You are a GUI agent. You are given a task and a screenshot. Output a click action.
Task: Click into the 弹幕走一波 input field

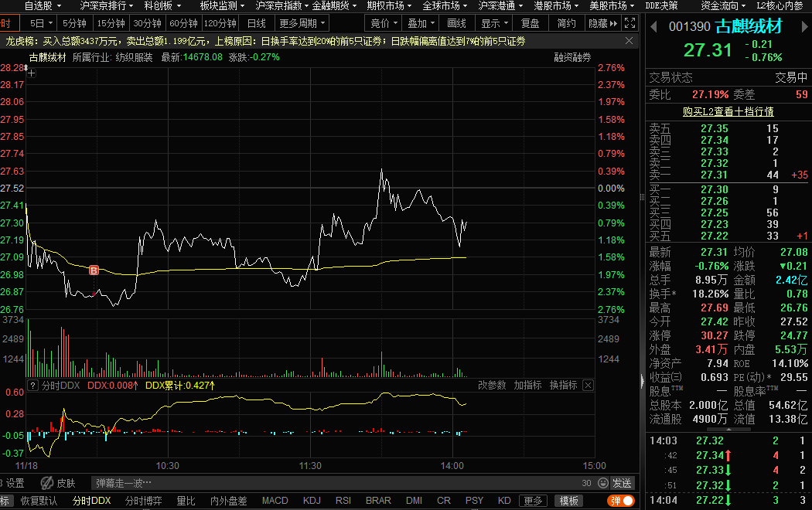coord(336,483)
